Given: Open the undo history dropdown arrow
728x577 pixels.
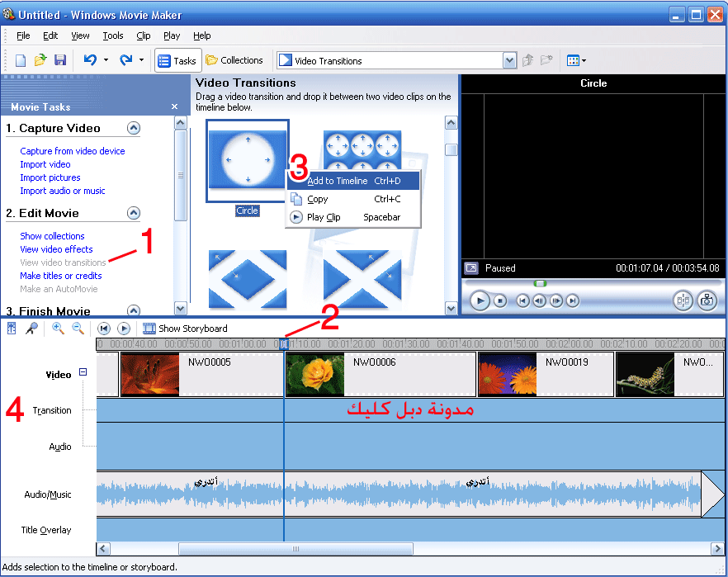Looking at the screenshot, I should [x=106, y=60].
